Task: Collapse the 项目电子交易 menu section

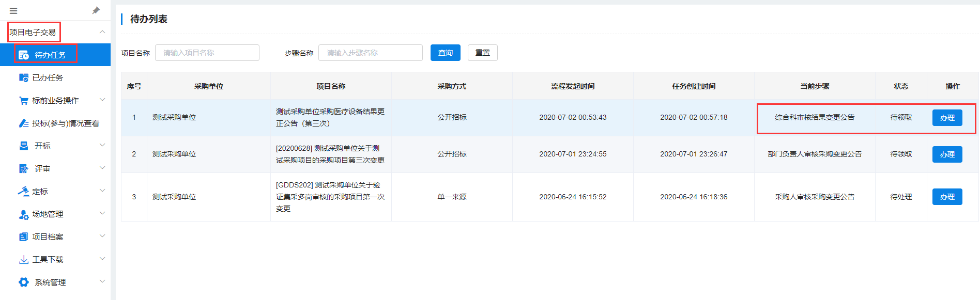Action: click(102, 32)
